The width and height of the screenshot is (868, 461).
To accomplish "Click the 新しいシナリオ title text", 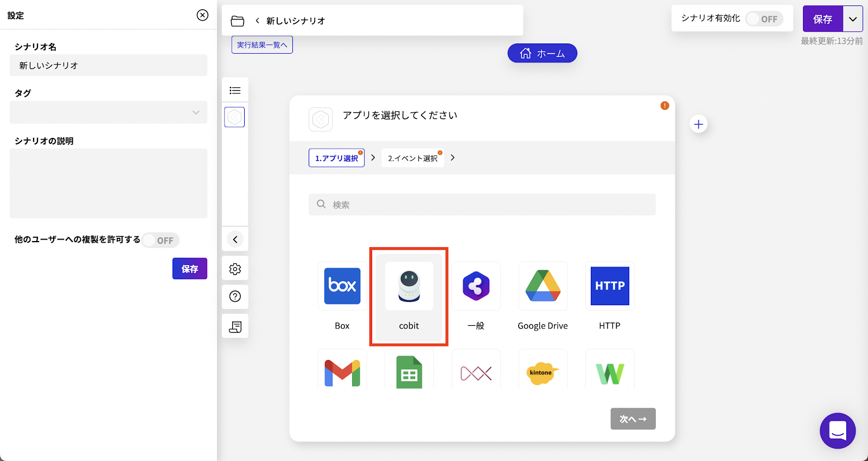I will pos(296,21).
